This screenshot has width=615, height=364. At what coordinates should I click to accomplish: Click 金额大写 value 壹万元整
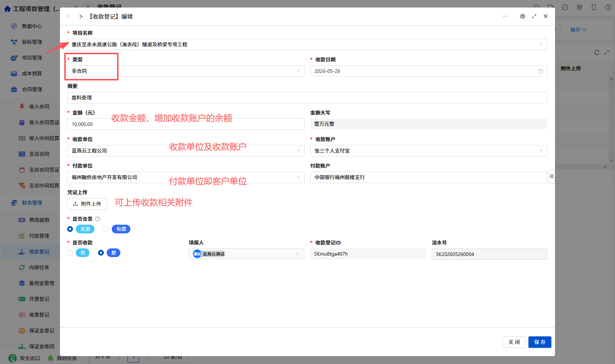tap(429, 124)
